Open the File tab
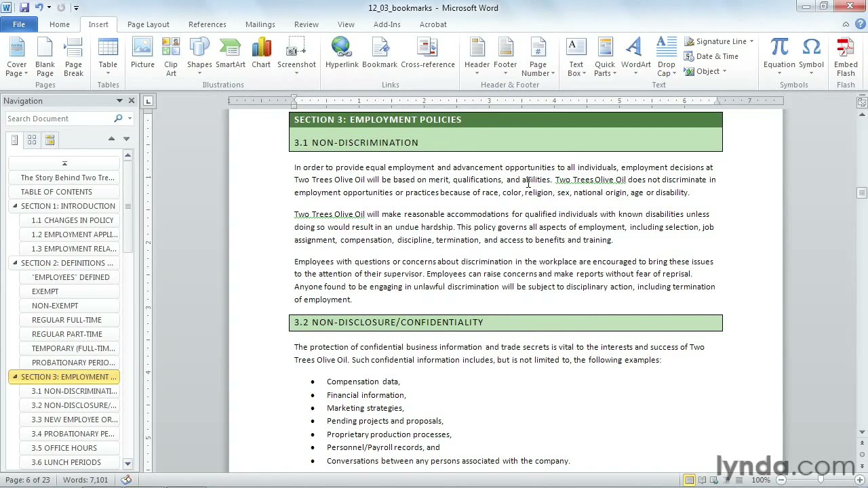 tap(19, 24)
